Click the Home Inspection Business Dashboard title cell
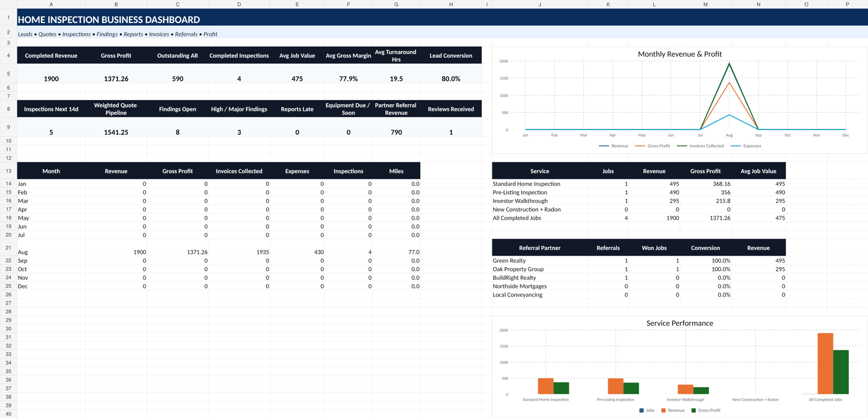 click(x=443, y=17)
